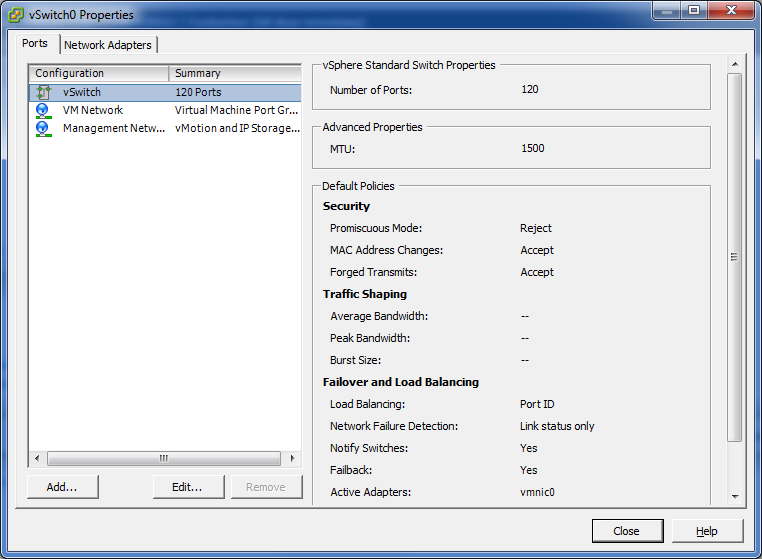Click the Edit... button
762x559 pixels.
point(188,487)
